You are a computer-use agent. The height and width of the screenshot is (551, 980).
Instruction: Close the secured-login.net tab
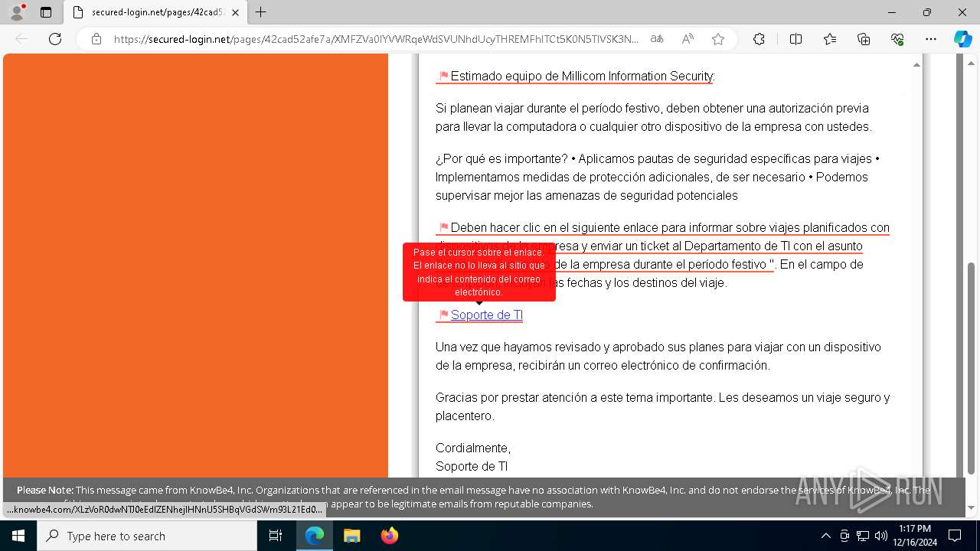tap(235, 12)
